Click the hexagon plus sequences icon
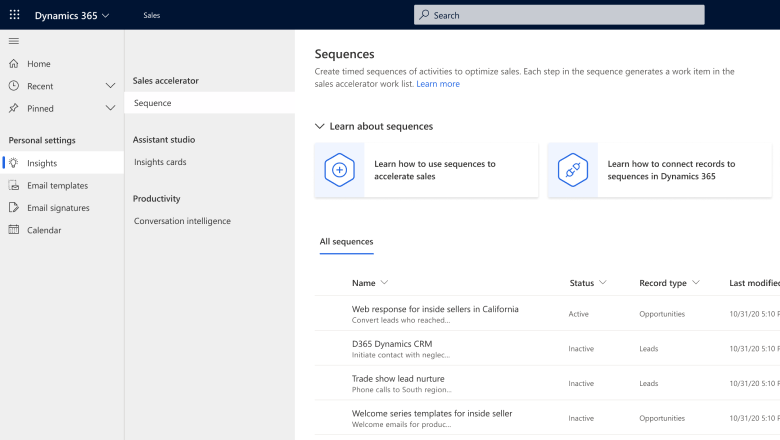Image resolution: width=780 pixels, height=440 pixels. 339,170
